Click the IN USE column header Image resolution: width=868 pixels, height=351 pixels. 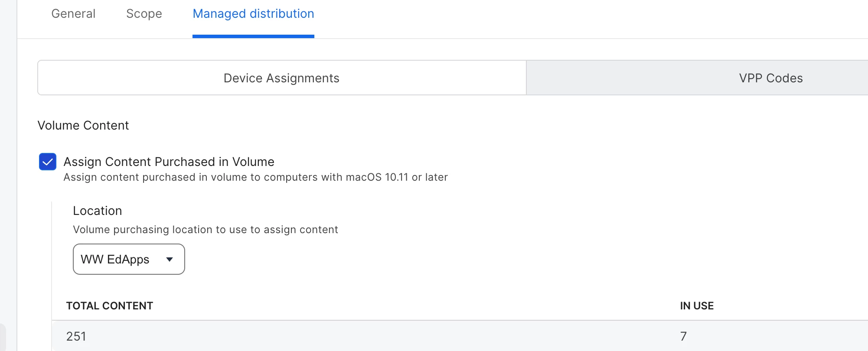697,306
